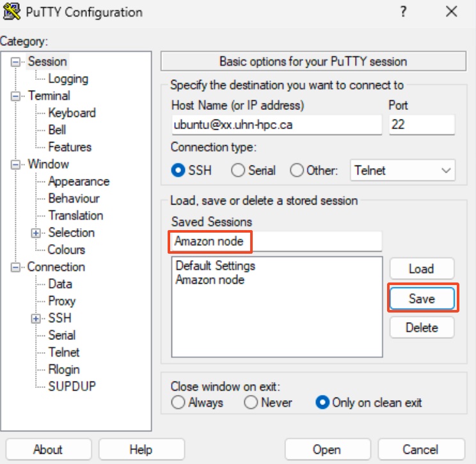This screenshot has height=464, width=476.
Task: Open the Bell category
Action: (x=57, y=130)
